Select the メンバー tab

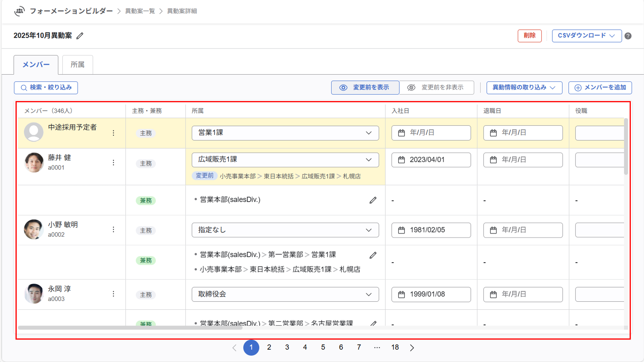36,65
